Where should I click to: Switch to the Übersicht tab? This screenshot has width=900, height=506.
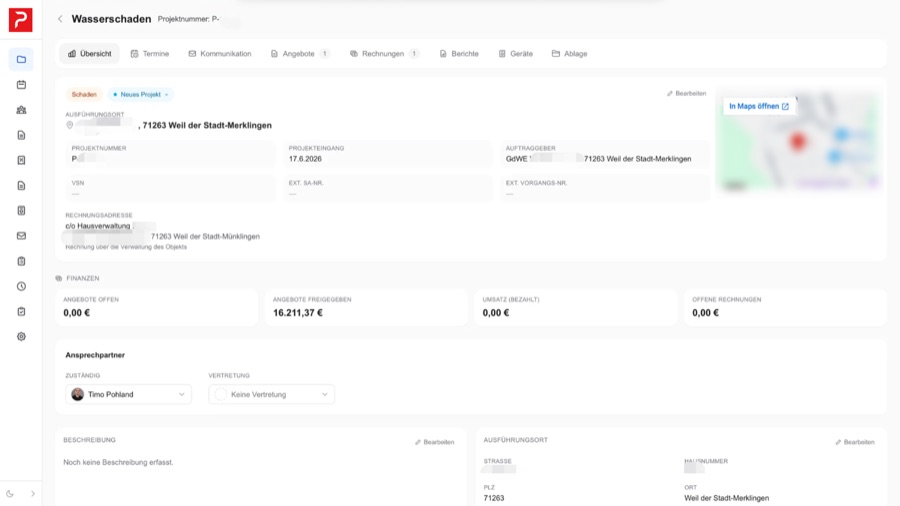click(x=90, y=54)
